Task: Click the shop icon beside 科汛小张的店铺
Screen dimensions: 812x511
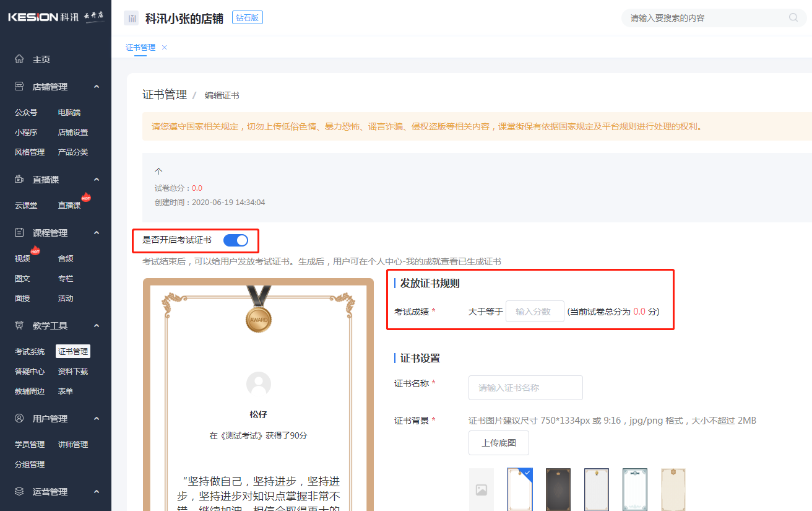Action: tap(131, 17)
